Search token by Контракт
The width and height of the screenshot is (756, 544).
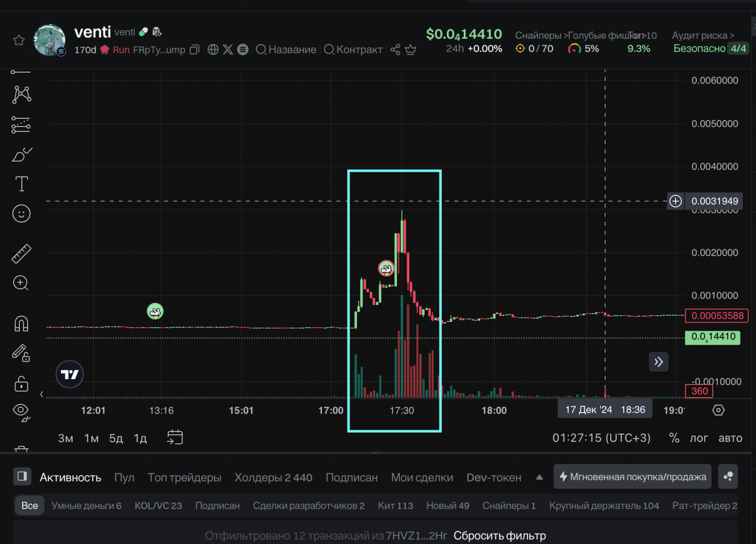(x=353, y=49)
